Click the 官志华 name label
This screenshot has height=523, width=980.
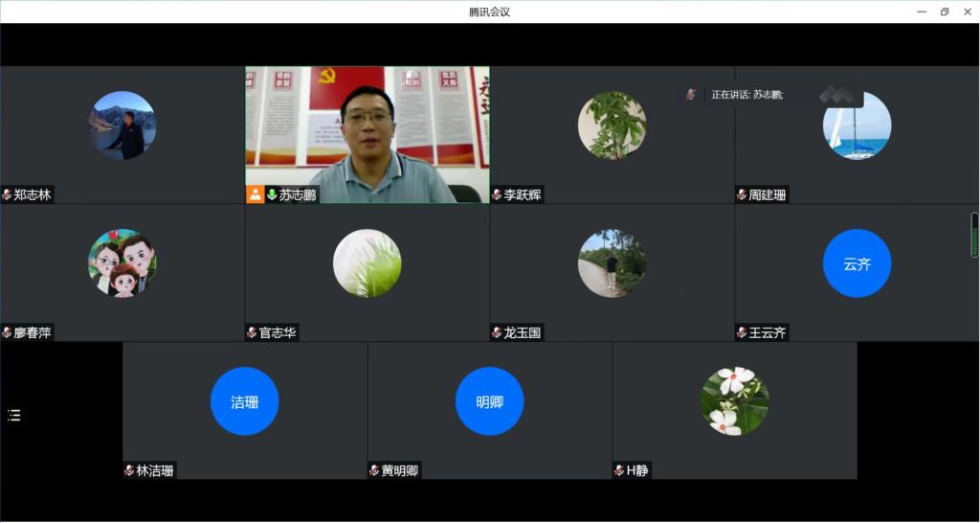(x=278, y=332)
